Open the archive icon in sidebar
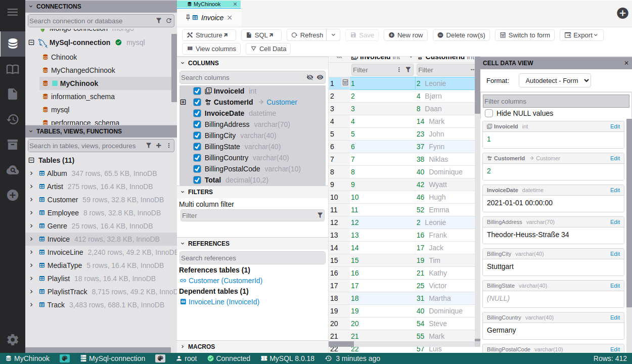Image resolution: width=632 pixels, height=364 pixels. coord(13,145)
